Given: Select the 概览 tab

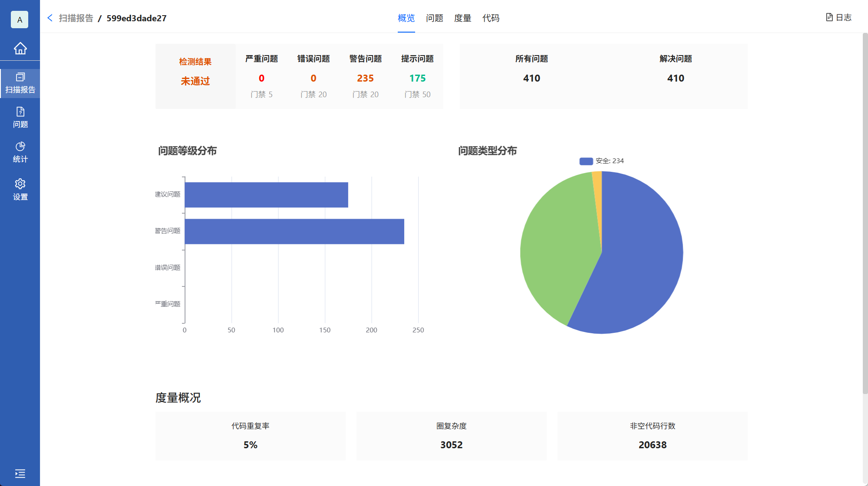Looking at the screenshot, I should (406, 18).
